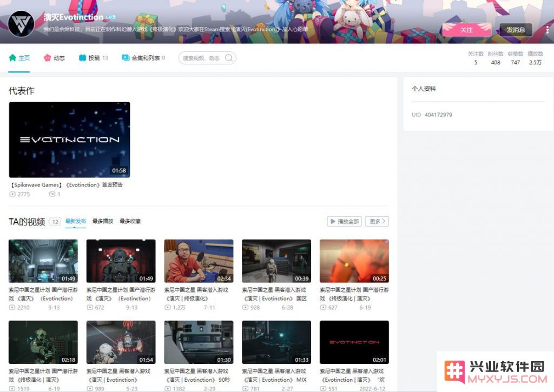Open the 01:49 thumbnail with 672 views

(x=121, y=261)
